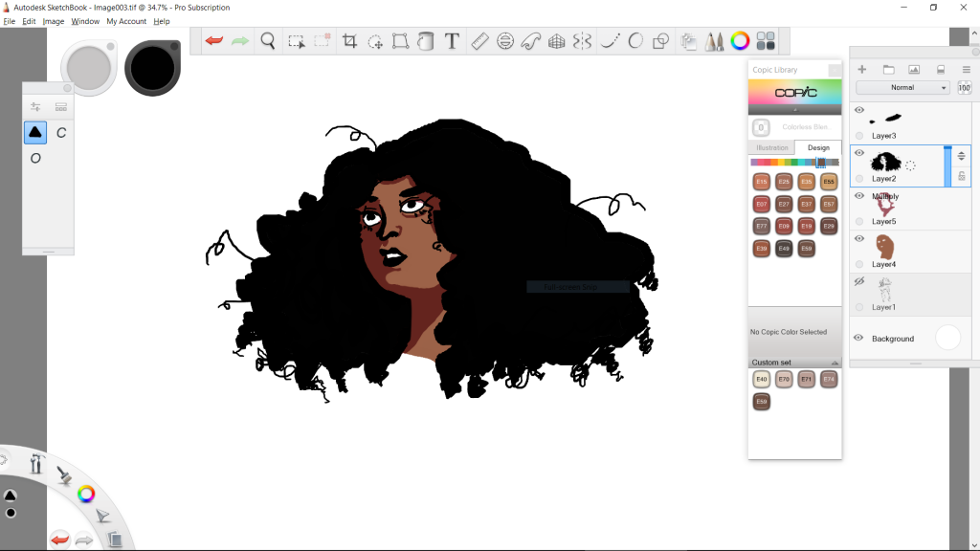Screen dimensions: 980x551
Task: Click the green Redo arrow in top toolbar
Action: (240, 41)
